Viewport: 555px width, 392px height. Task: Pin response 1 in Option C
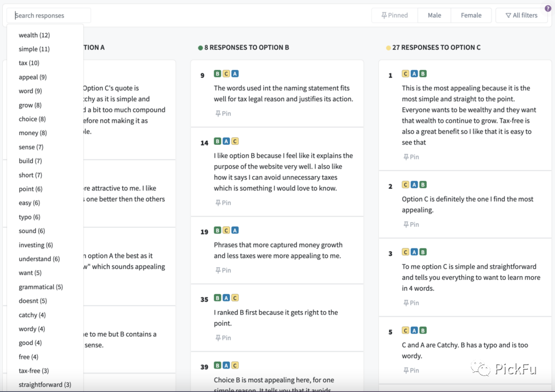(411, 157)
